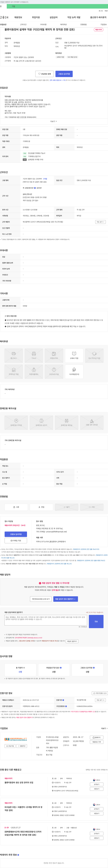Click the 장애인용 화장실 icon
Screen dimensions: 108x868
pyautogui.click(x=67, y=423)
